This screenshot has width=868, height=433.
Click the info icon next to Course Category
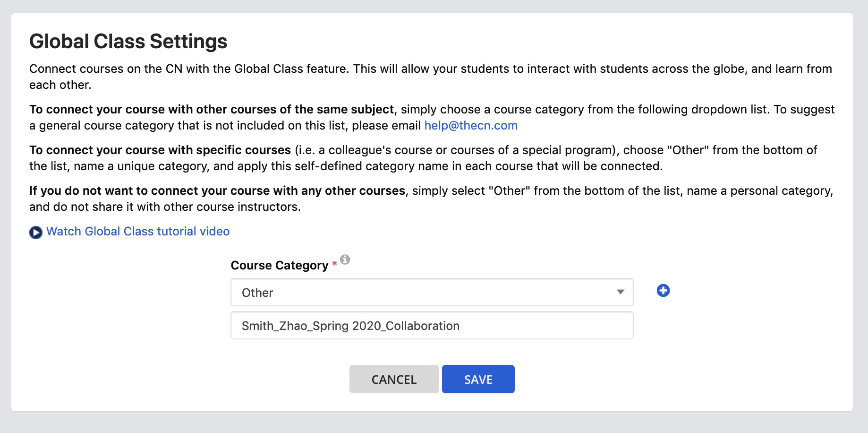click(x=345, y=259)
